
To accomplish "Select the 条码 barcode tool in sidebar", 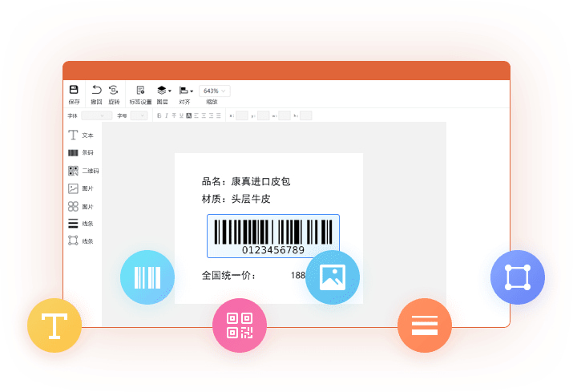I will tap(81, 152).
